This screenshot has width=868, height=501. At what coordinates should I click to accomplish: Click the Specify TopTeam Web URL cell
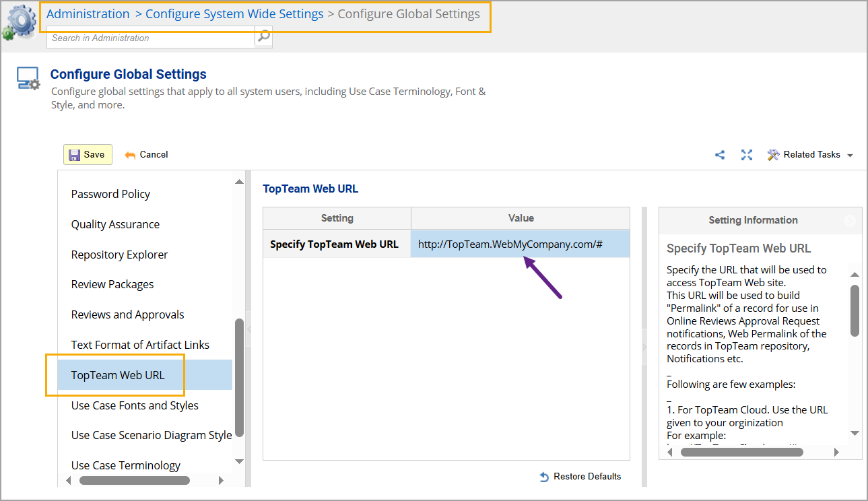coord(337,244)
